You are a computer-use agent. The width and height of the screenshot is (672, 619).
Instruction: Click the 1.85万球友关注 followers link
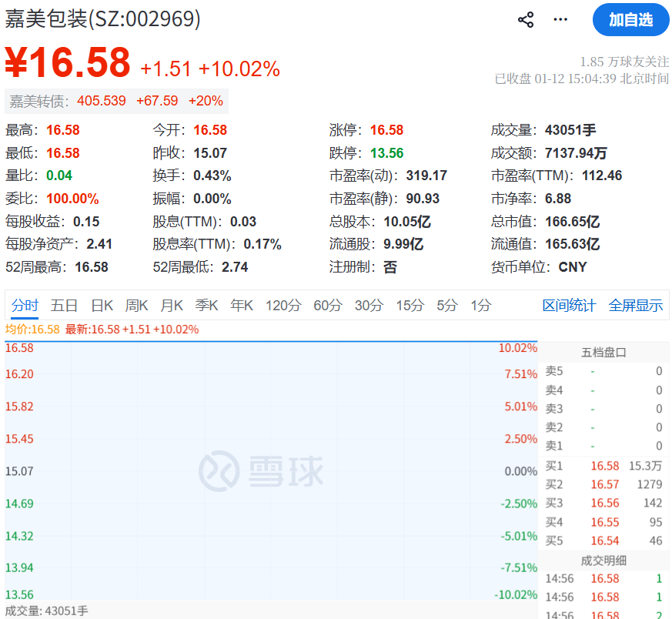(x=625, y=60)
